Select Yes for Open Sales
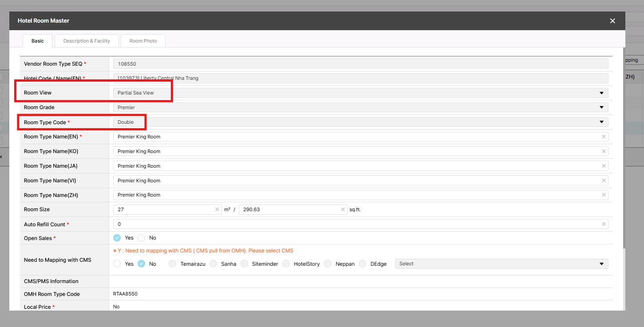Image resolution: width=644 pixels, height=327 pixels. tap(117, 238)
